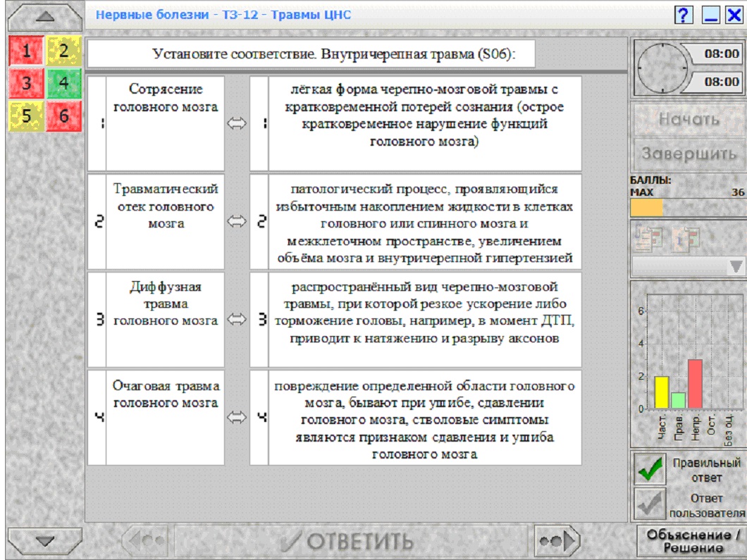Select green question 4 tile
The height and width of the screenshot is (560, 747).
[64, 83]
